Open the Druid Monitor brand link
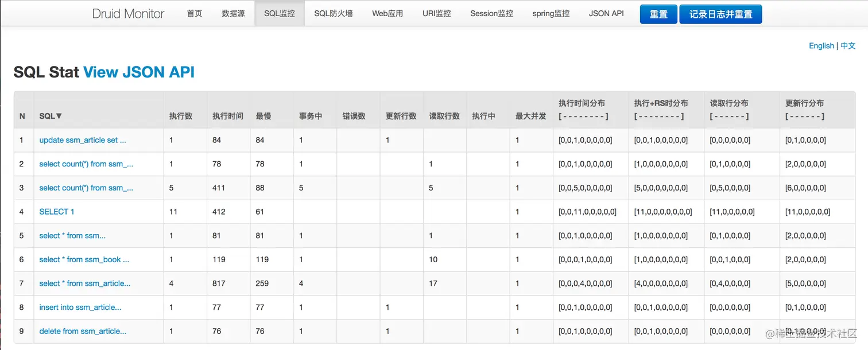 [x=128, y=13]
